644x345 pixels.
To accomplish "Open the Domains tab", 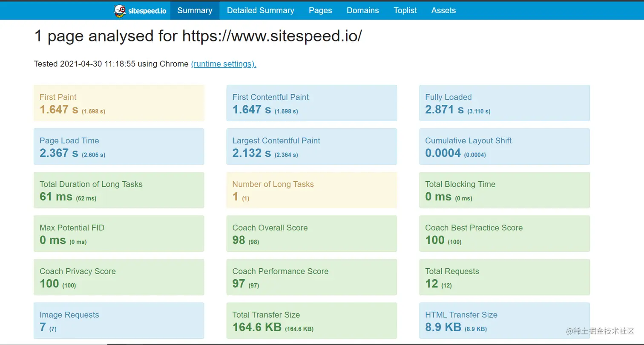I will click(363, 11).
